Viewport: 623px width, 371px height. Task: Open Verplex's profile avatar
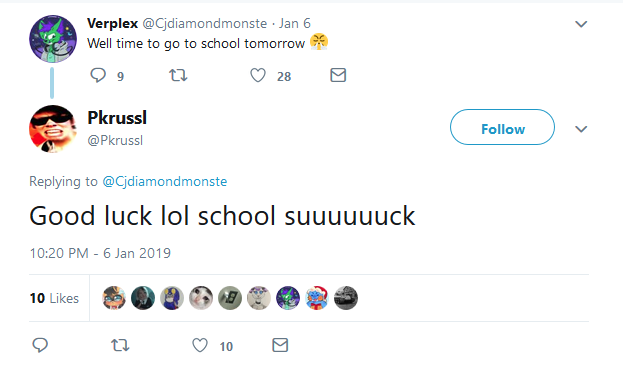pyautogui.click(x=53, y=39)
